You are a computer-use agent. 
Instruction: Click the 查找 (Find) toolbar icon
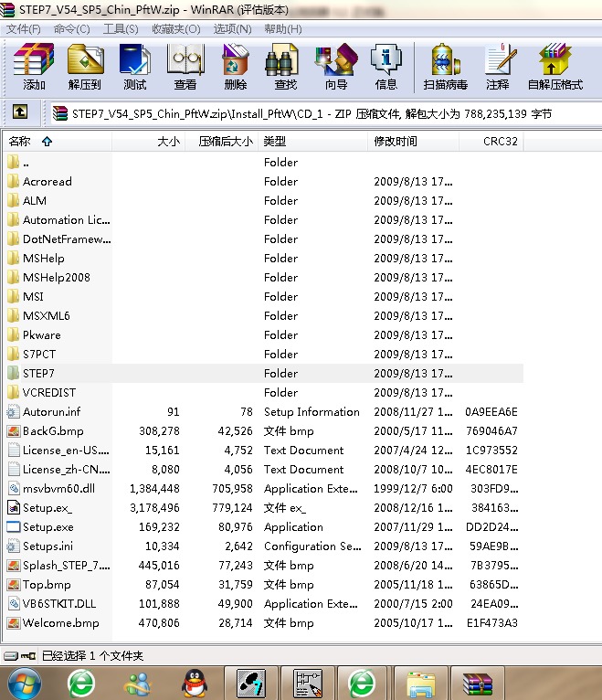click(285, 67)
